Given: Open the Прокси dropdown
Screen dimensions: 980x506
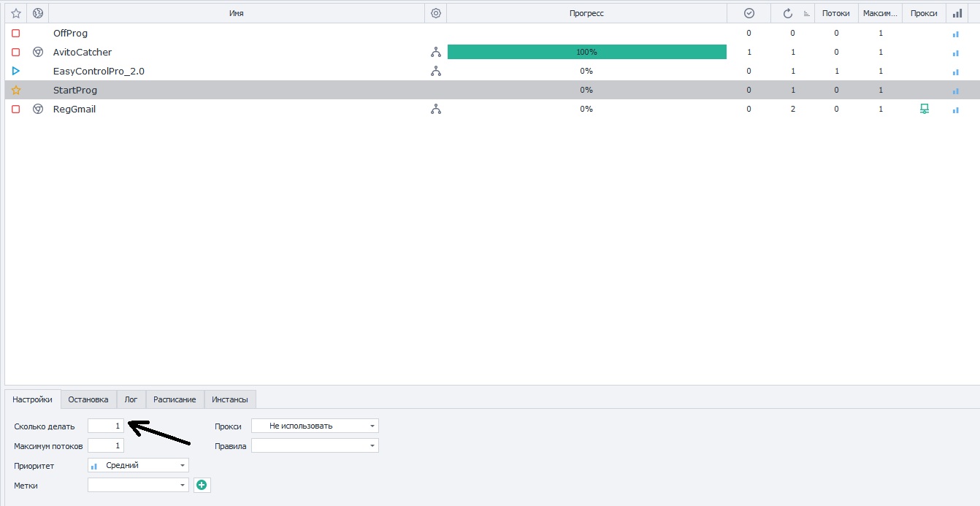Looking at the screenshot, I should pyautogui.click(x=315, y=426).
